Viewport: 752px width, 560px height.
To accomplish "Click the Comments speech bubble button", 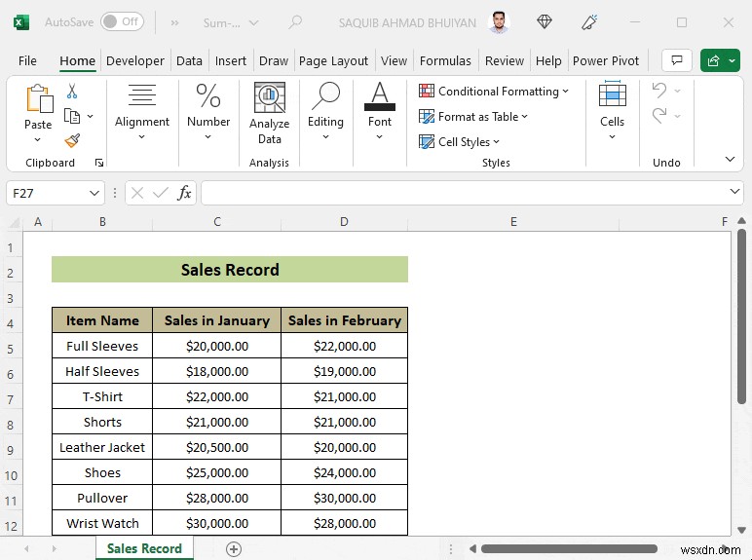I will click(x=677, y=60).
